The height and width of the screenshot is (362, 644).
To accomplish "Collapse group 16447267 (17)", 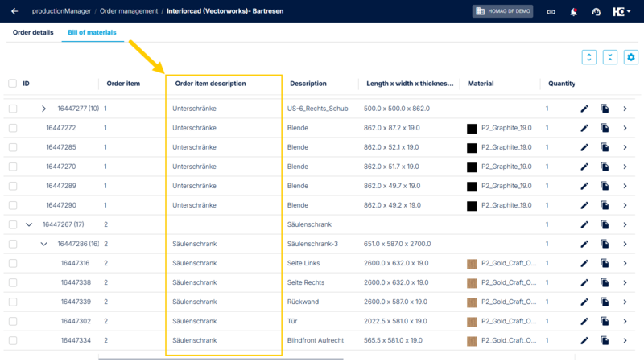I will tap(29, 224).
